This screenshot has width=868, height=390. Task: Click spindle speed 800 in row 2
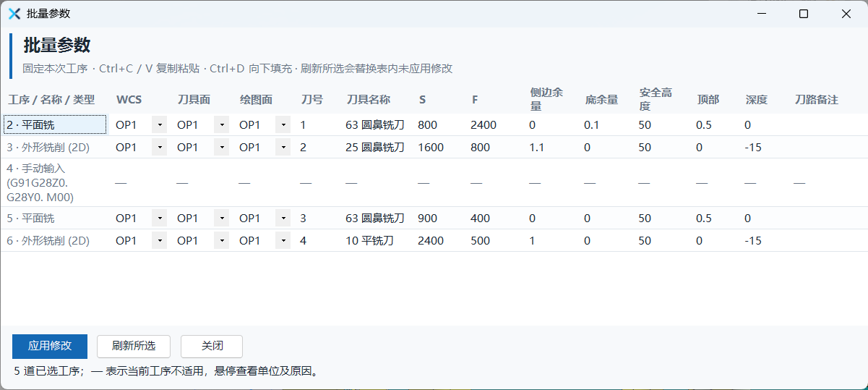point(428,124)
